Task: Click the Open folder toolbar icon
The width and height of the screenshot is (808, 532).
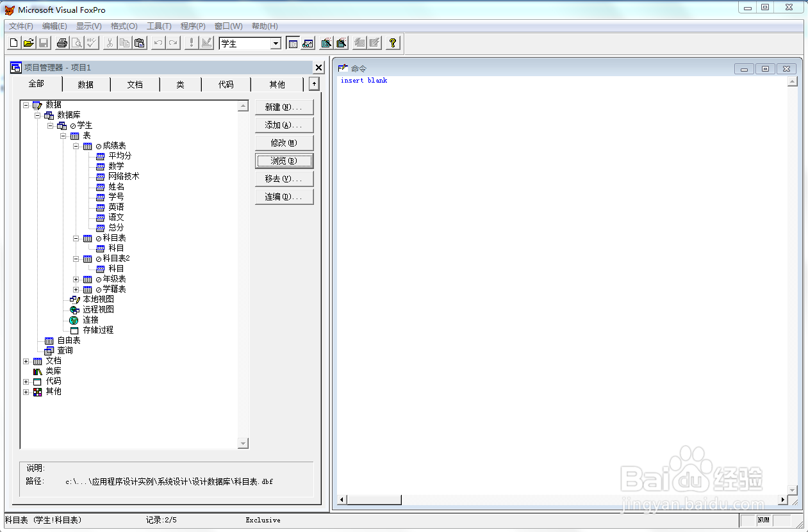Action: point(29,43)
